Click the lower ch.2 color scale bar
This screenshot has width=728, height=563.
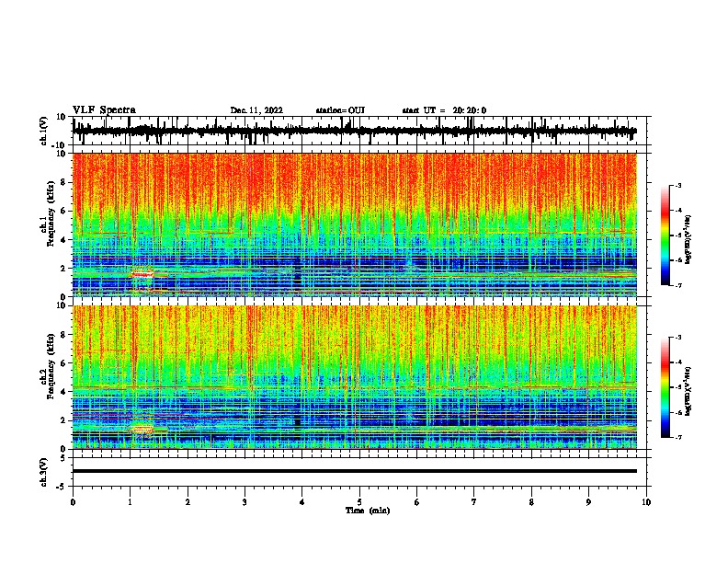(x=665, y=387)
